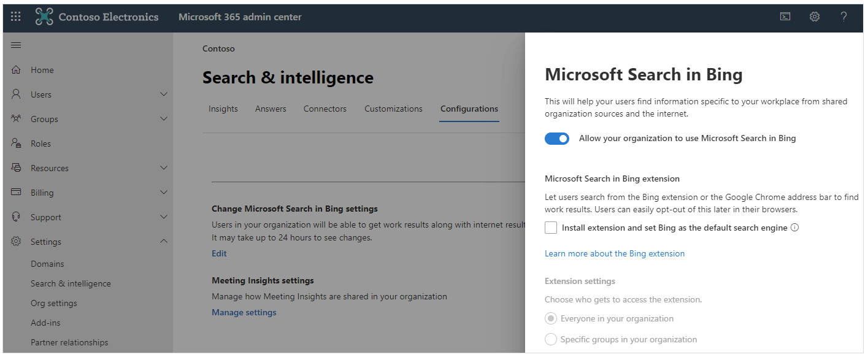
Task: Open the app launcher waffle icon
Action: (x=16, y=17)
